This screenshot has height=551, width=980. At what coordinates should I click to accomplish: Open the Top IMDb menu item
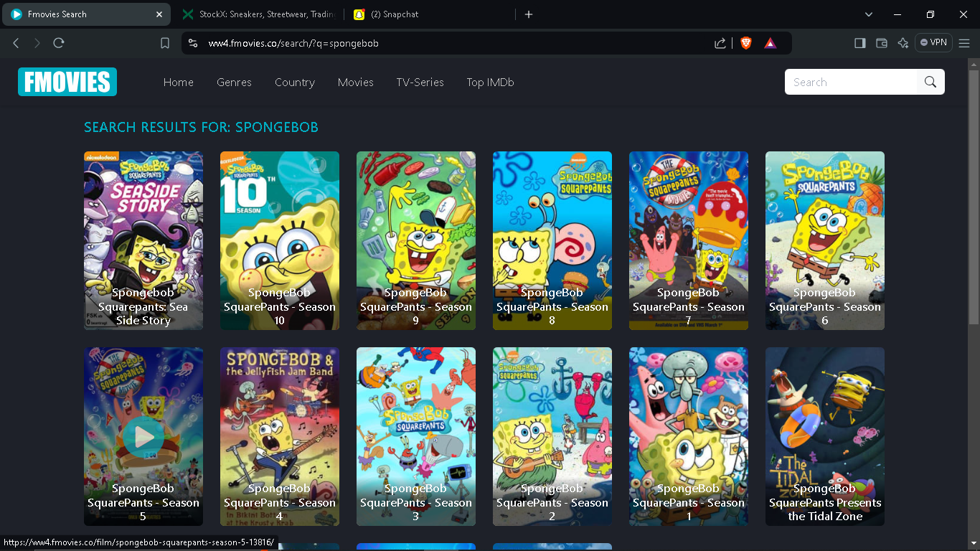[x=490, y=83]
